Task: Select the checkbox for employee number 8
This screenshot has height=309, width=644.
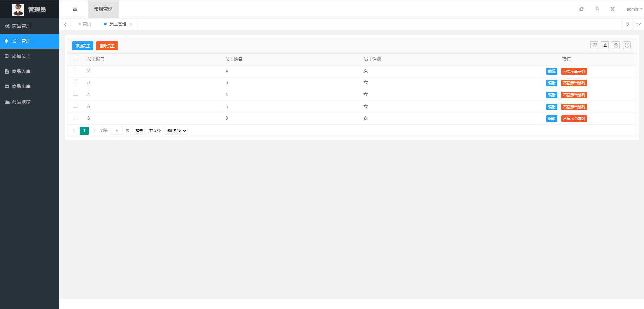Action: (x=75, y=117)
